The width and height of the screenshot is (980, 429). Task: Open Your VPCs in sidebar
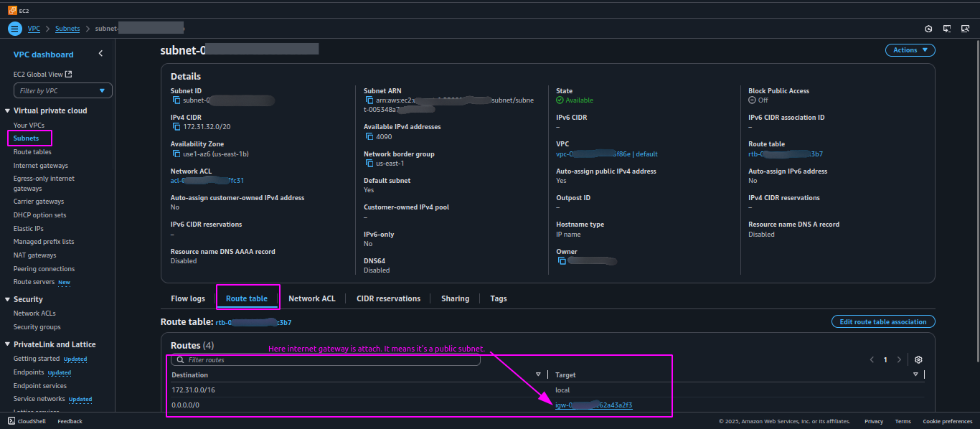click(29, 125)
